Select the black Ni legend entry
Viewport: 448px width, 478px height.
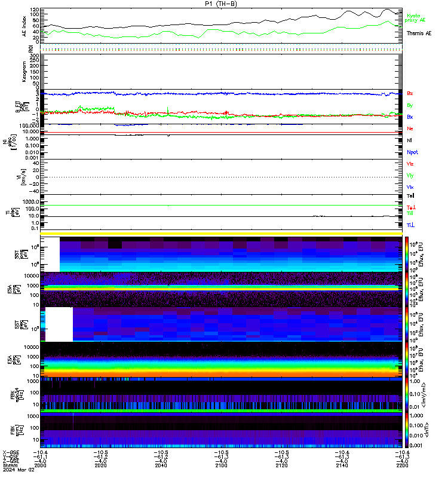[409, 140]
